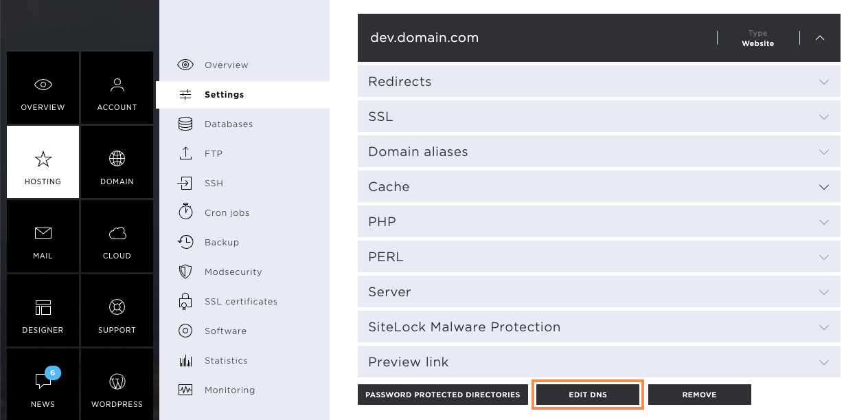868x420 pixels.
Task: Click the eye icon beside Overview submenu
Action: pos(185,65)
